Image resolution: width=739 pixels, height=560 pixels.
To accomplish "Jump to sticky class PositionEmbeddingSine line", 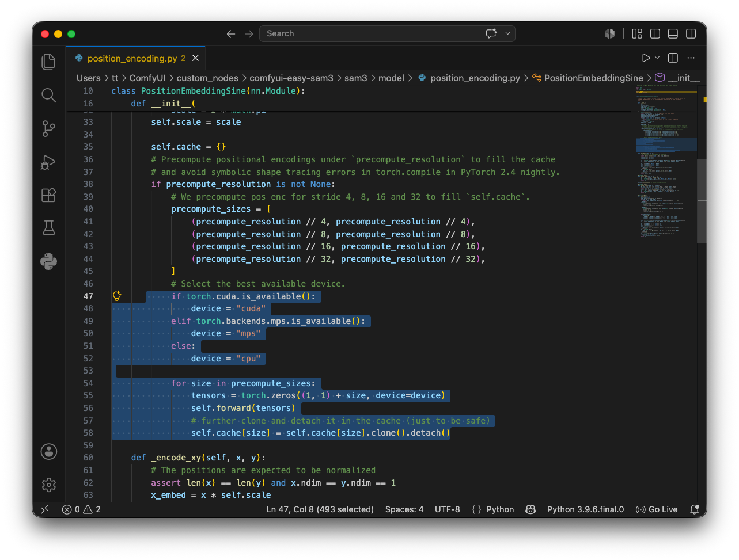I will [208, 91].
